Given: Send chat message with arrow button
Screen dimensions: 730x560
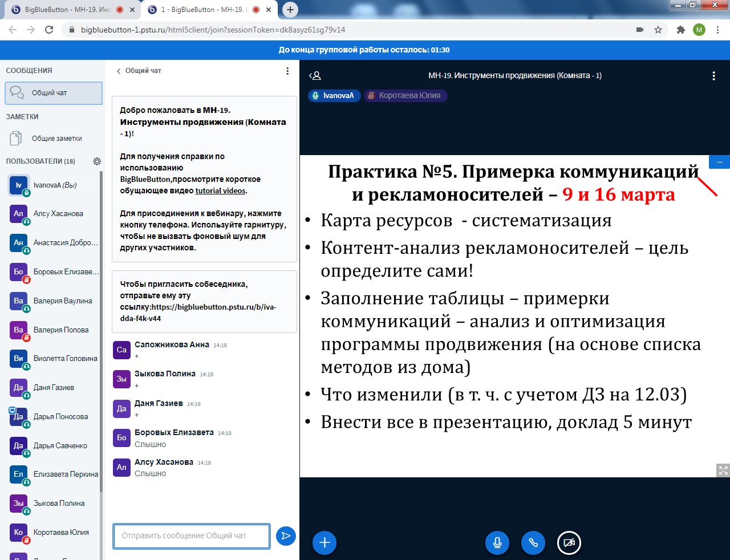Looking at the screenshot, I should [x=286, y=535].
